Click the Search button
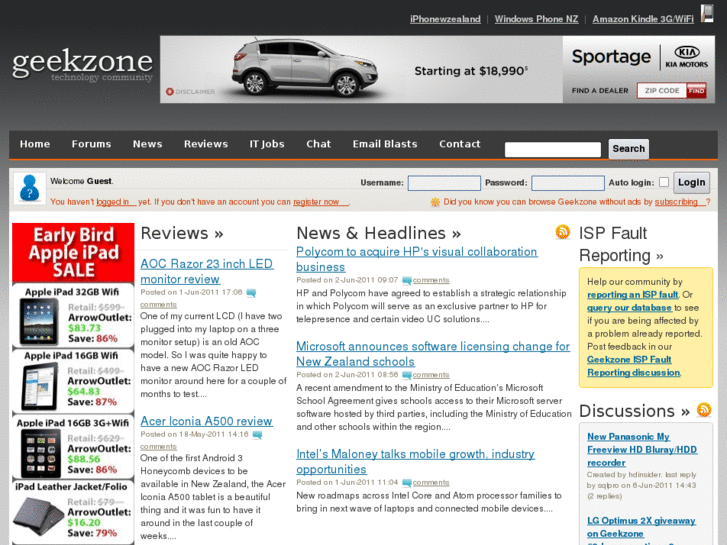Screen dimensions: 727x545 pos(629,149)
